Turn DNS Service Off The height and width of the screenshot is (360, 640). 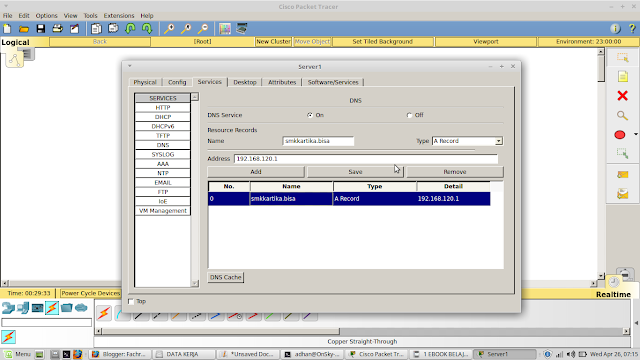[409, 115]
